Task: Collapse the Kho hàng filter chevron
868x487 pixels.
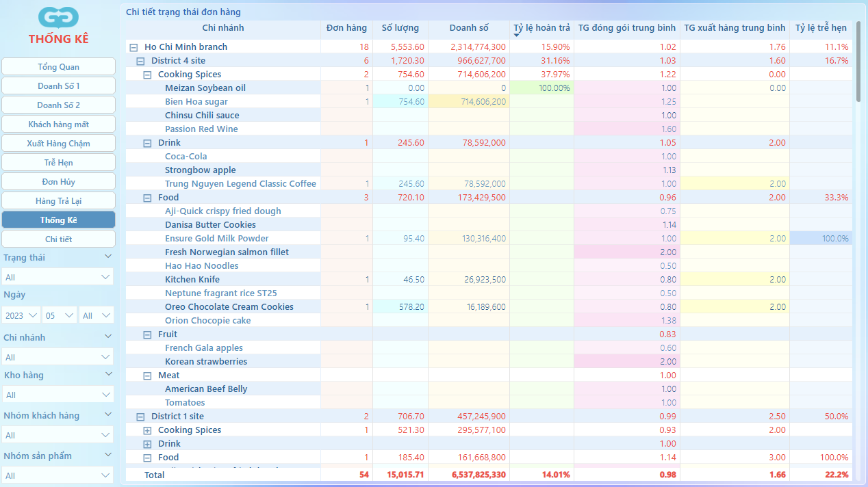Action: (x=107, y=374)
